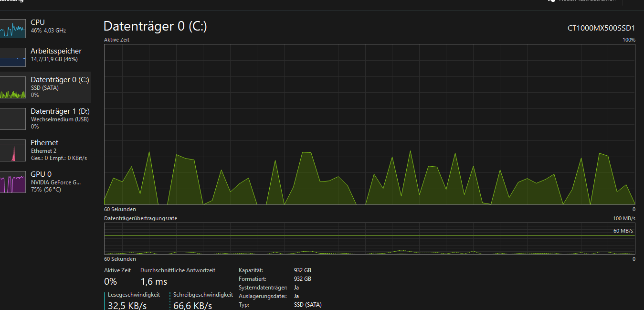Click 60 Sekunden under the active time graph
The height and width of the screenshot is (310, 644).
click(120, 209)
